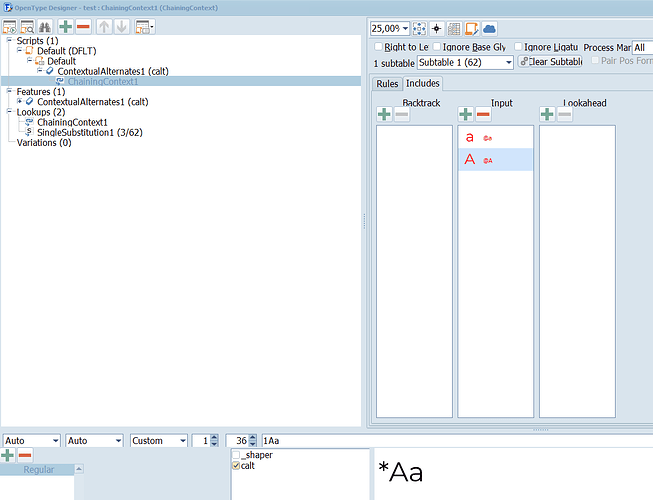Collapse the Default (DFLT) script node
653x500 pixels.
coord(19,50)
